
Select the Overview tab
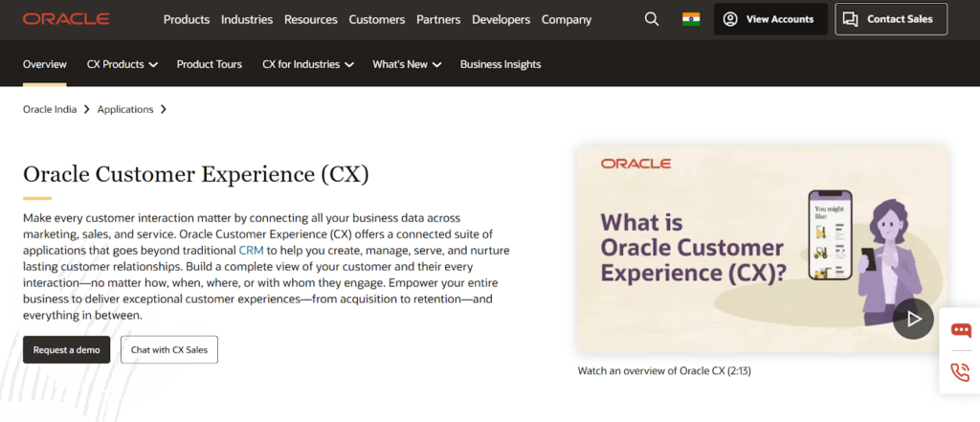(x=45, y=64)
